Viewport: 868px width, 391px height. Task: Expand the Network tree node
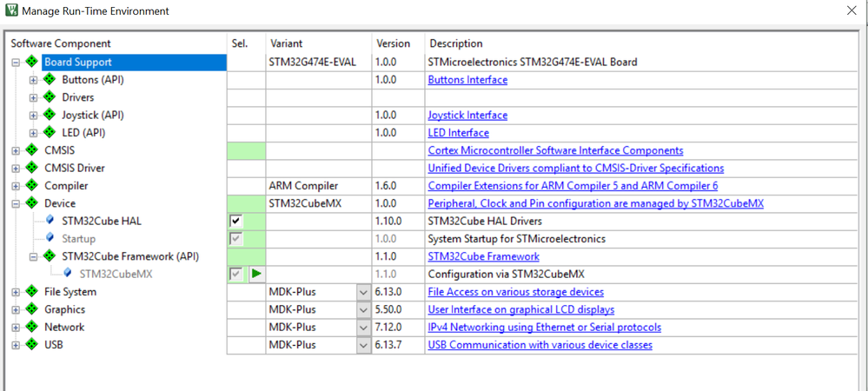coord(16,328)
